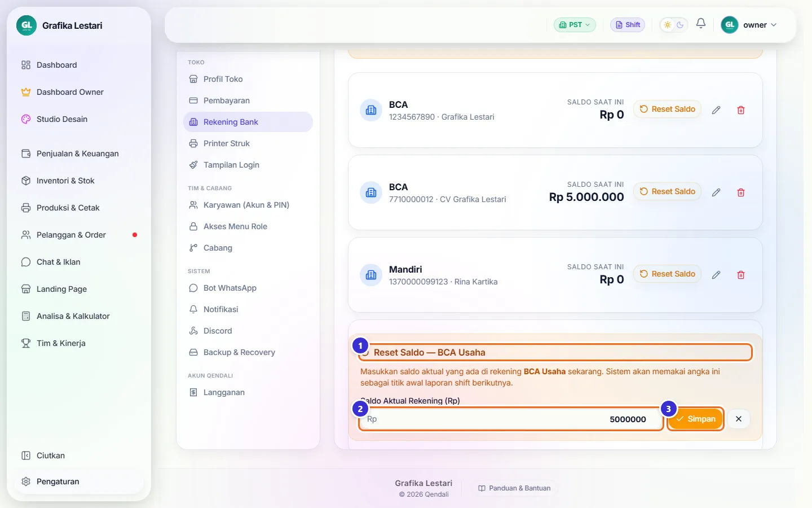This screenshot has height=508, width=812.
Task: Open the owner account menu
Action: 749,25
